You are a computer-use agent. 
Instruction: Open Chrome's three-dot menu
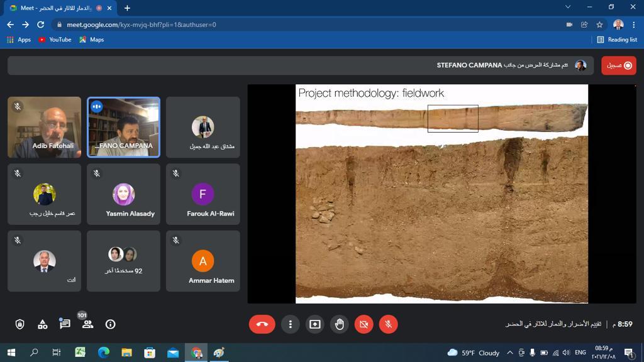635,25
